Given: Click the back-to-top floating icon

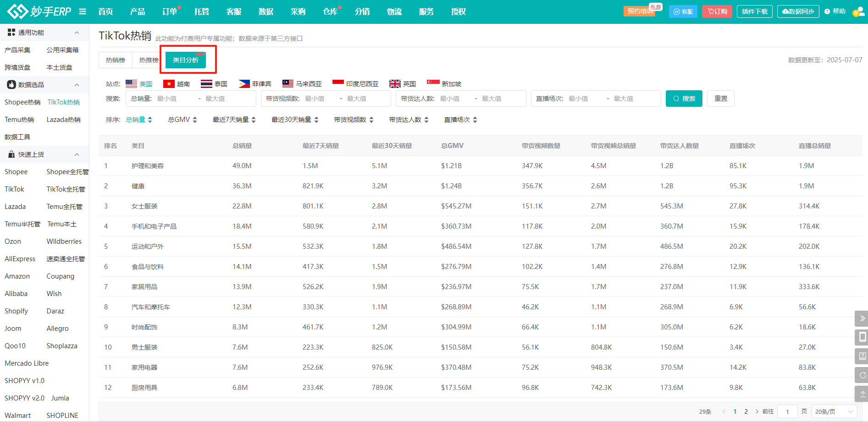Looking at the screenshot, I should point(862,394).
